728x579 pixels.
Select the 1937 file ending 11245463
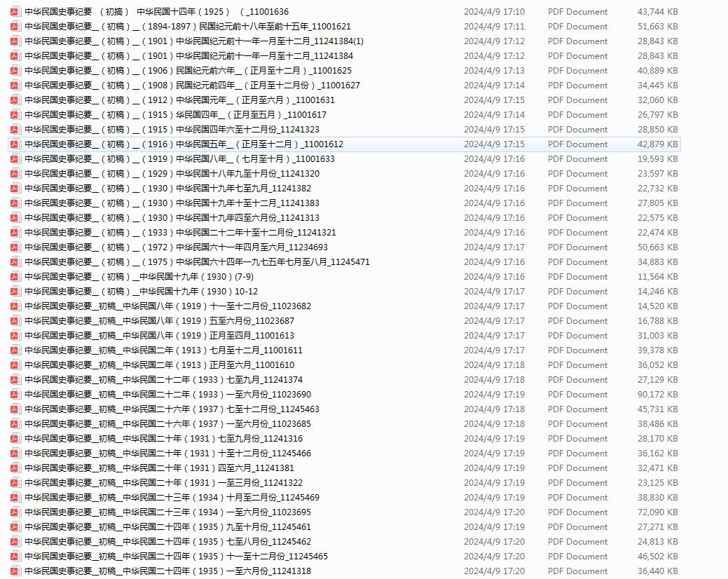(172, 409)
